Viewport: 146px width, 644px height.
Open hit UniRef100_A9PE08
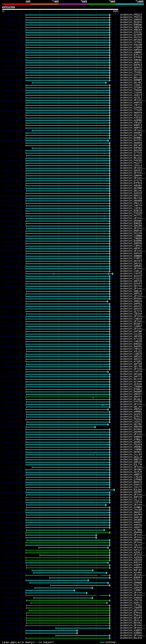131,27
